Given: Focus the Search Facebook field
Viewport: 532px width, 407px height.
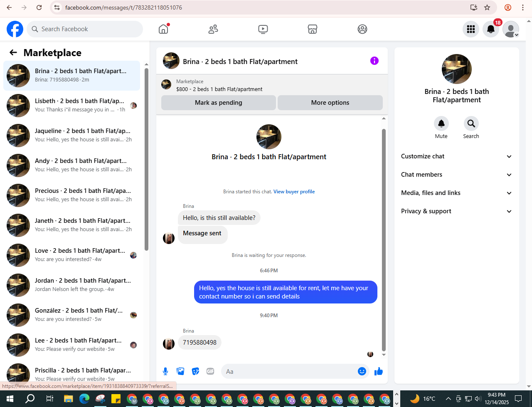Looking at the screenshot, I should point(85,29).
